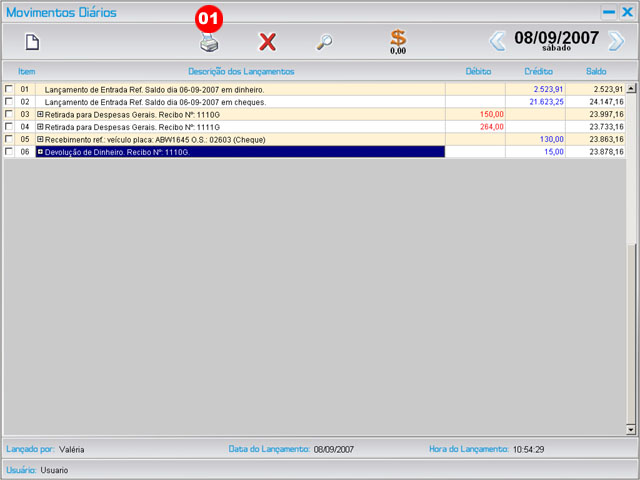Click the dollar sign balance icon

tap(398, 39)
